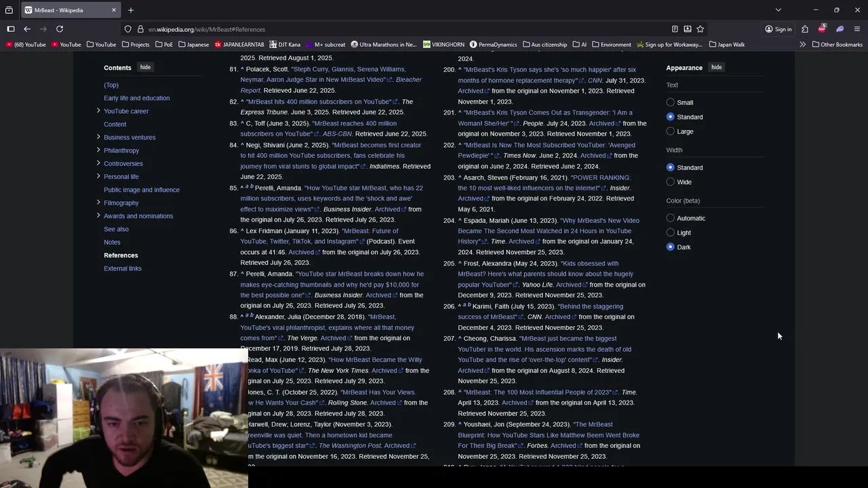Screen dimensions: 868x488
Task: Open the Aus citizenship bookmark folder
Action: (x=545, y=45)
